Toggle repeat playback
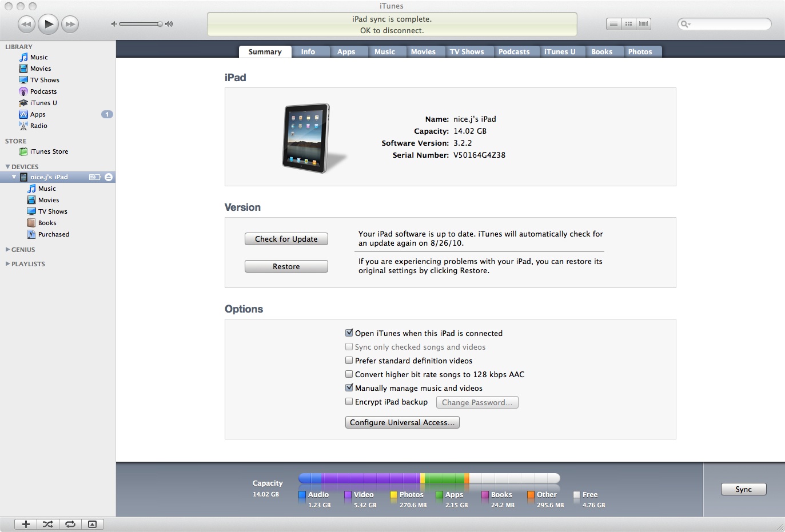785x532 pixels. pos(70,524)
